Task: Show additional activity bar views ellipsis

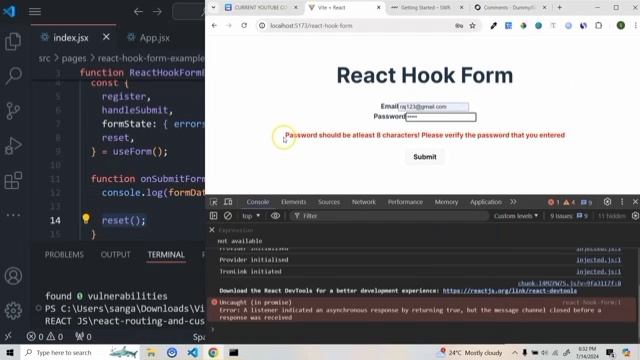Action: tap(13, 215)
